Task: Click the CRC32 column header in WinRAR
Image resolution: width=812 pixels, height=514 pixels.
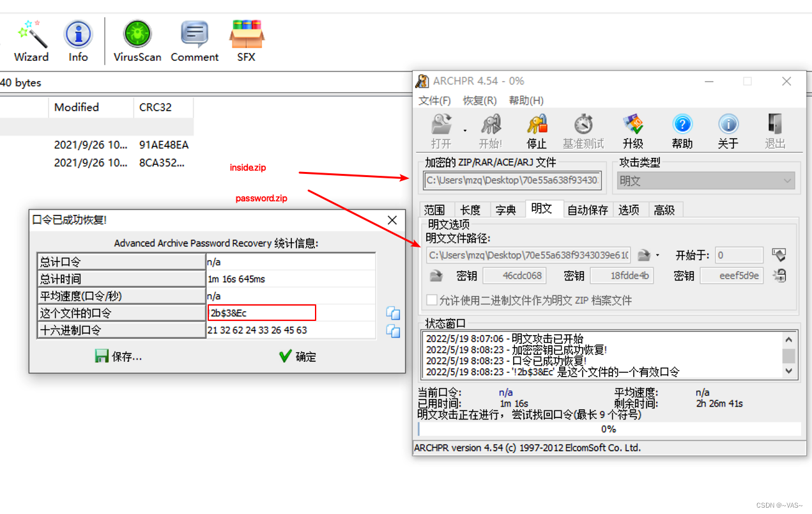Action: [x=163, y=107]
